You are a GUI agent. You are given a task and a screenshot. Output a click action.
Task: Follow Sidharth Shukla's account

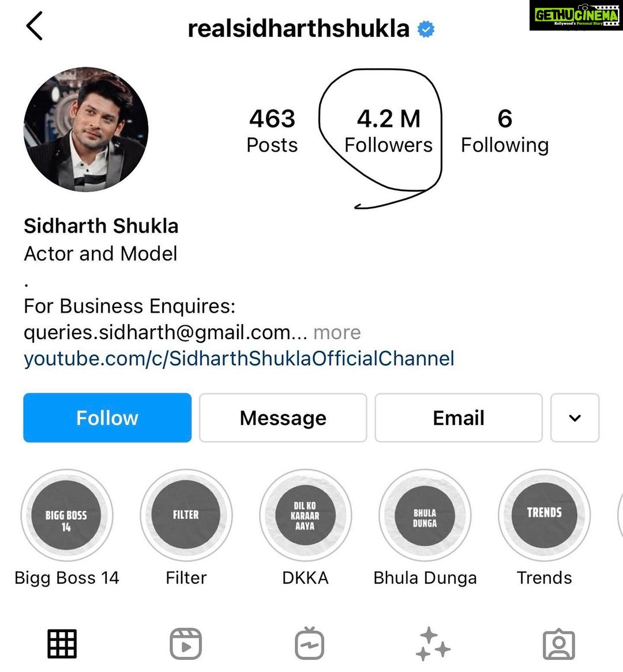pos(107,418)
